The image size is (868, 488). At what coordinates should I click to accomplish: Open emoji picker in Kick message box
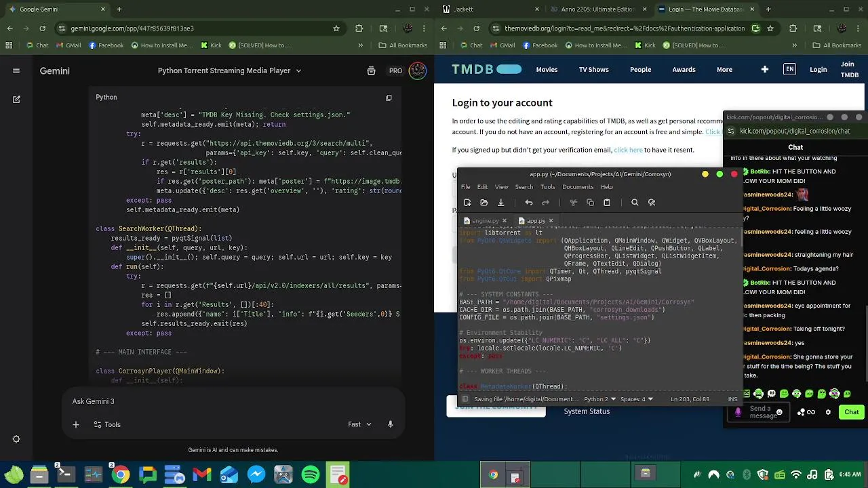779,412
